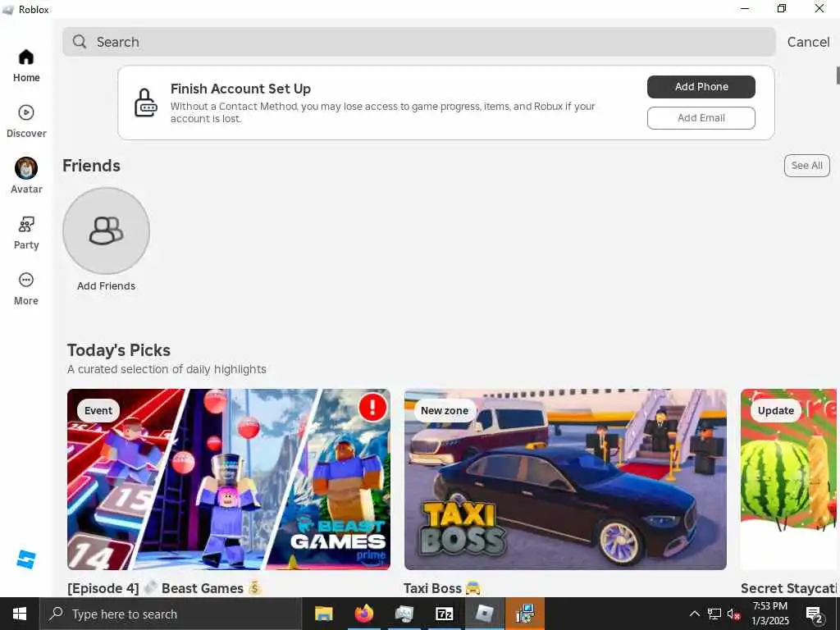Click the Taxi Boss title text

coord(442,588)
